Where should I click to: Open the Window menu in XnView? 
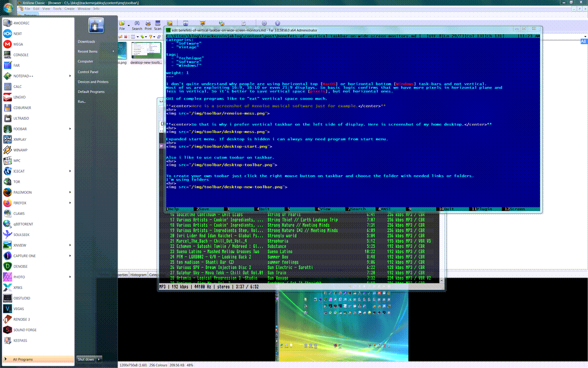point(84,9)
